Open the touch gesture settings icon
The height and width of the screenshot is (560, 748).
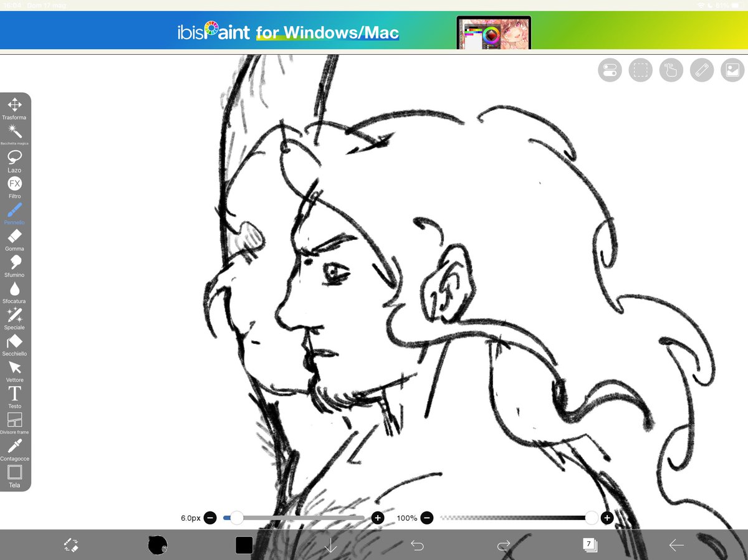[x=671, y=70]
